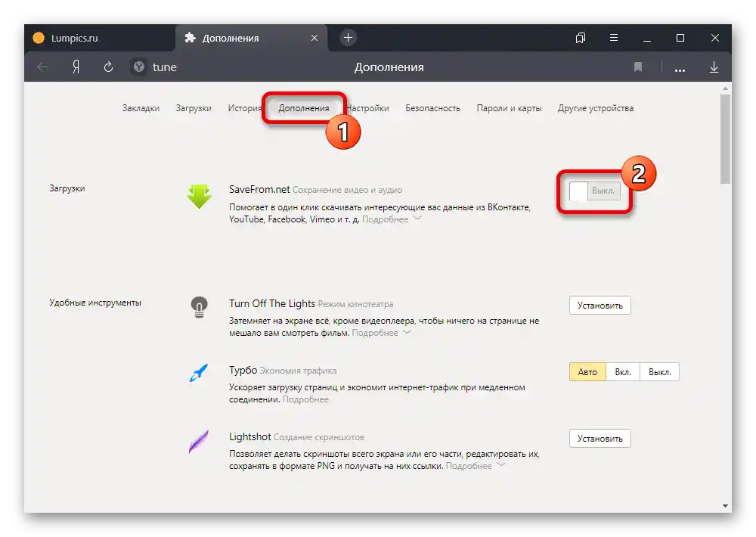Close the Дополнения tab
The width and height of the screenshot is (756, 537).
pos(314,38)
